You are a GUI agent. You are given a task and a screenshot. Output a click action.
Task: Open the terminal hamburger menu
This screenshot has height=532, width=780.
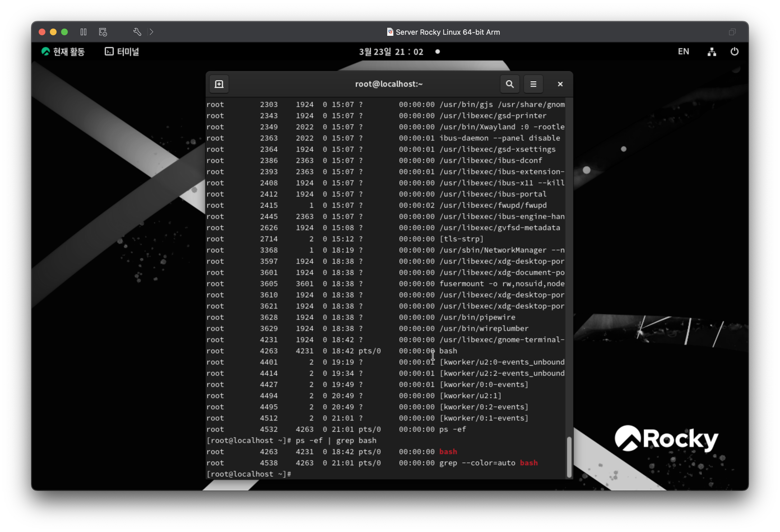533,84
